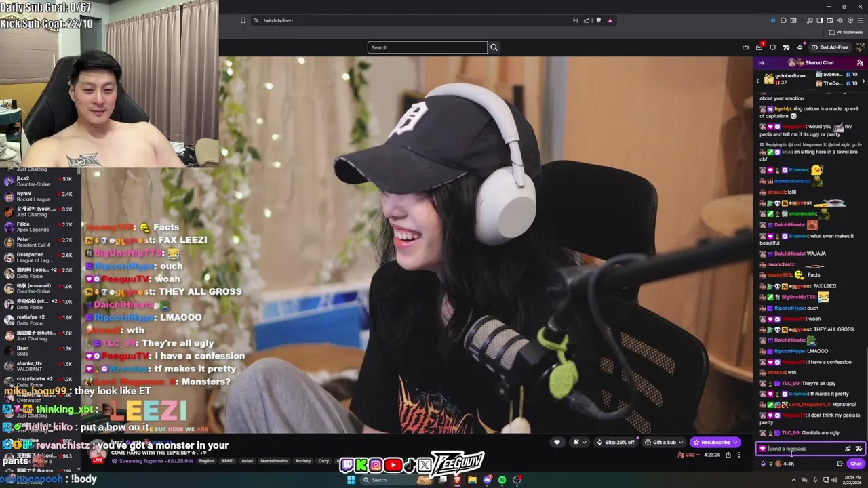Open the Whispers speech bubble icon

[772, 47]
